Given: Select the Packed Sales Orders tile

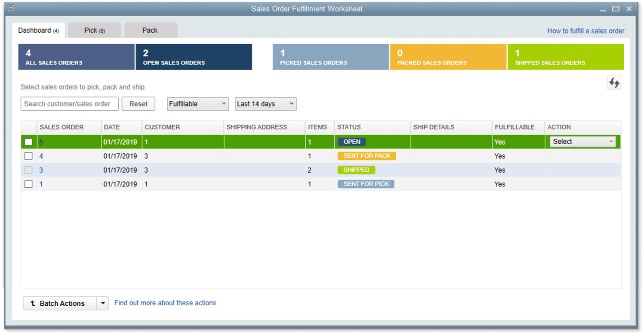Looking at the screenshot, I should click(448, 57).
